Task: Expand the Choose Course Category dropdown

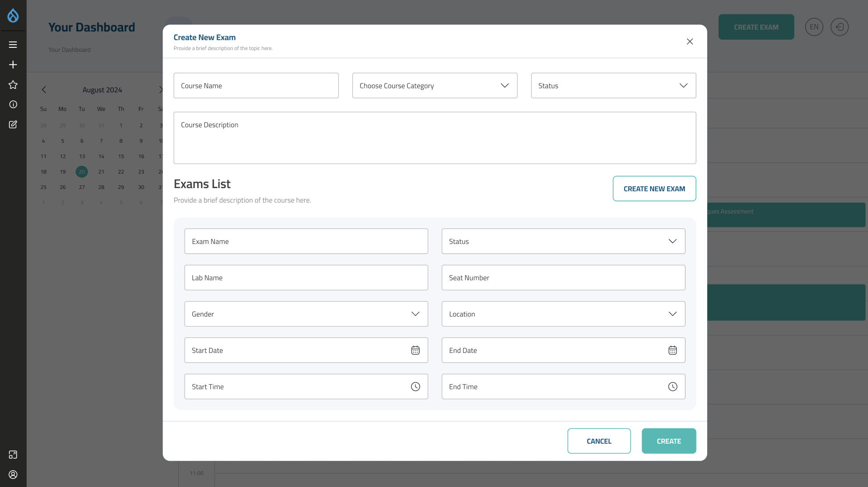Action: click(434, 86)
